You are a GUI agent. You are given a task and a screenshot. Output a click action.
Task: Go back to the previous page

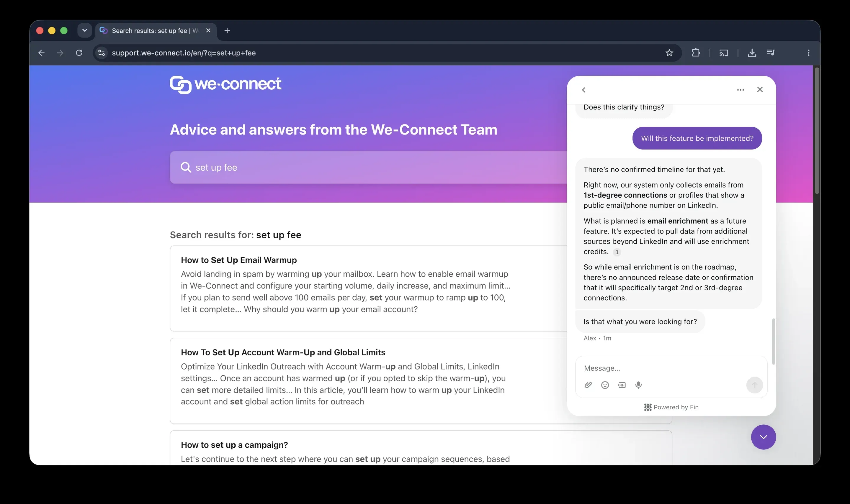pos(41,53)
